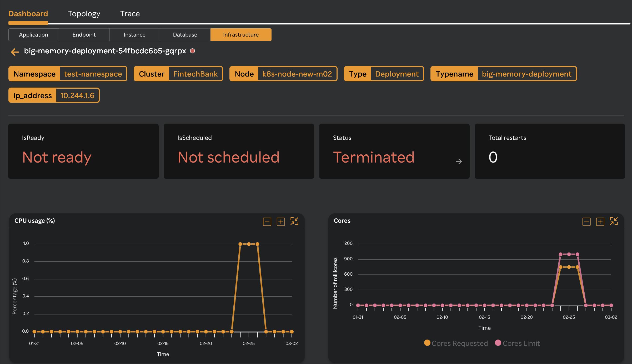The height and width of the screenshot is (364, 632).
Task: Collapse the Cores chart fullscreen icon
Action: tap(614, 221)
